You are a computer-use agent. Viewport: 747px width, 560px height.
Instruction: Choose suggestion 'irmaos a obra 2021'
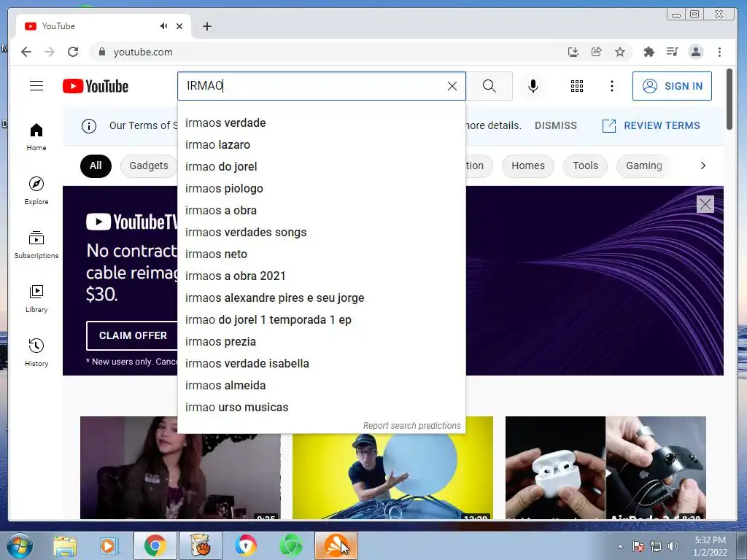coord(322,276)
